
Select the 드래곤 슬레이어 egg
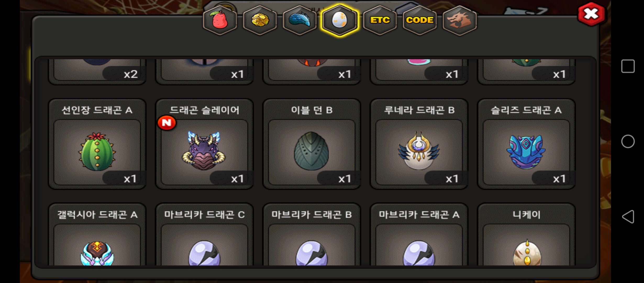click(204, 144)
